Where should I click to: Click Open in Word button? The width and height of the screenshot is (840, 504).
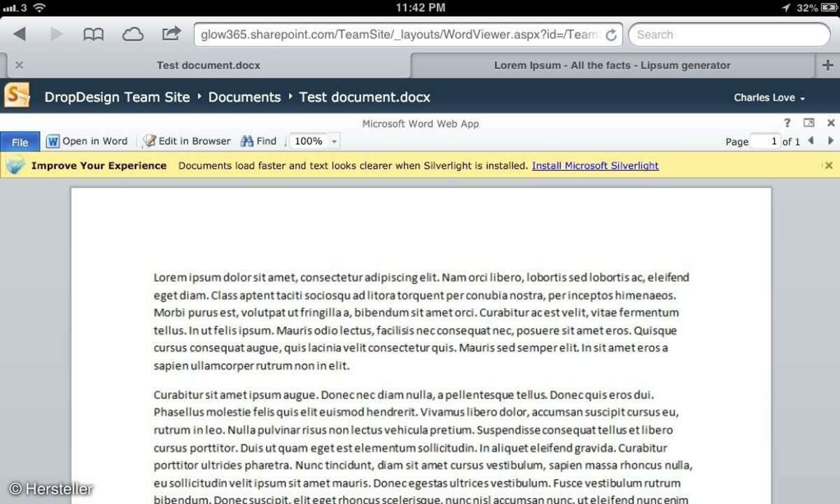coord(87,141)
